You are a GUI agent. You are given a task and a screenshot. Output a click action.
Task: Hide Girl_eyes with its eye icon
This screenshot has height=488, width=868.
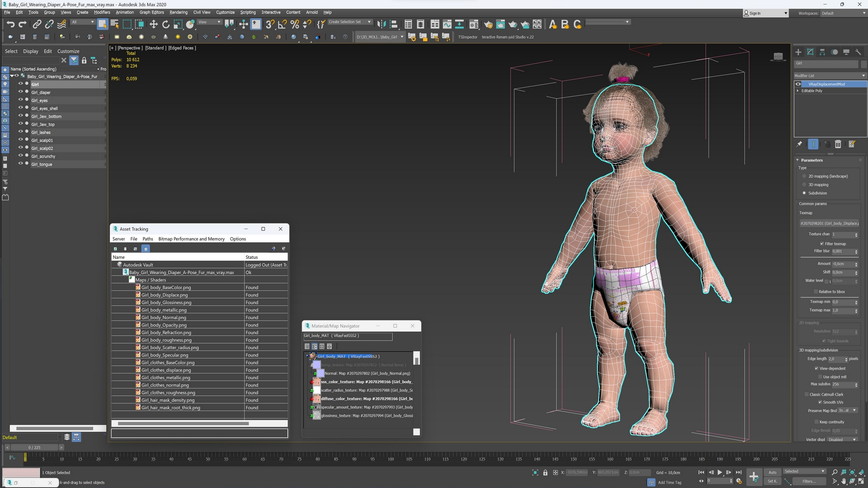(x=20, y=100)
